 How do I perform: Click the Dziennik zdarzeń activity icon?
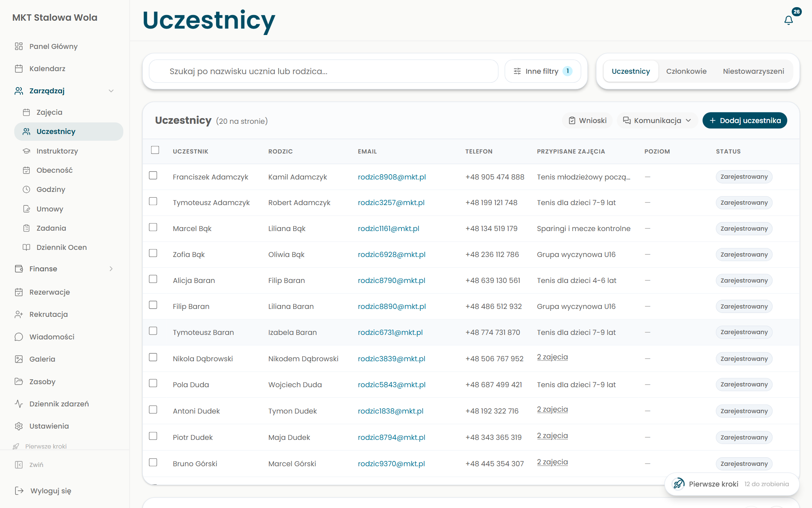coord(19,404)
